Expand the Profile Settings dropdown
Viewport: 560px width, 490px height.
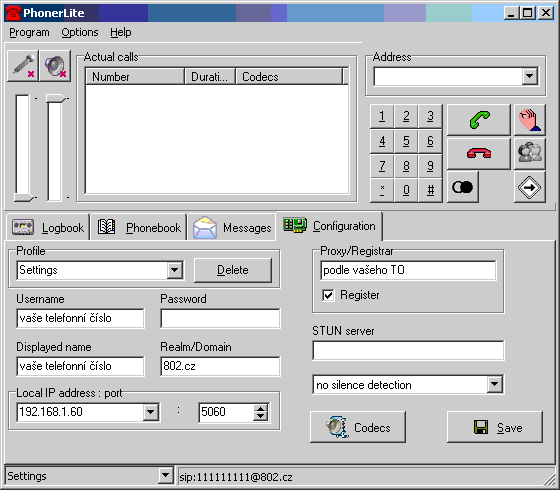175,270
